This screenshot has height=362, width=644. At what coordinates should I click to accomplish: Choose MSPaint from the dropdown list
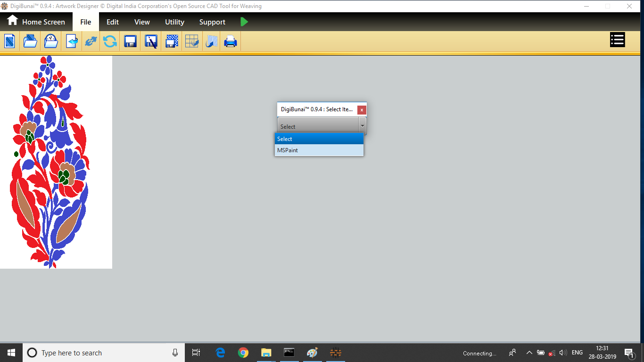tap(319, 150)
